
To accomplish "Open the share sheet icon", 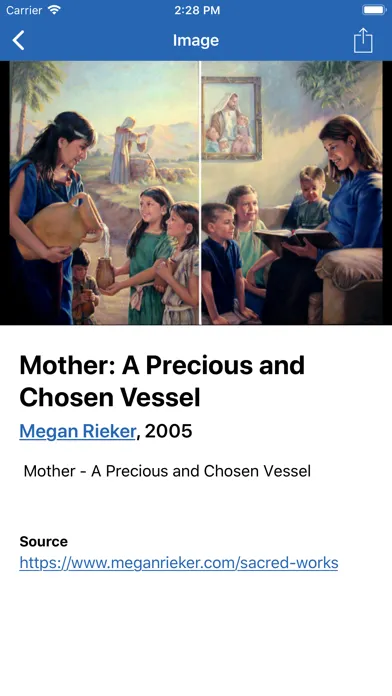I will (363, 40).
